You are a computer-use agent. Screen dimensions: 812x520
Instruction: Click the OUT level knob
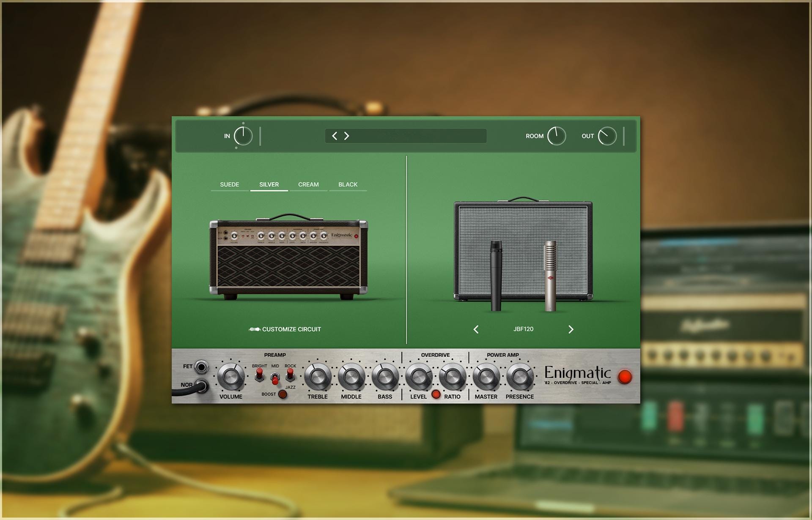point(607,136)
